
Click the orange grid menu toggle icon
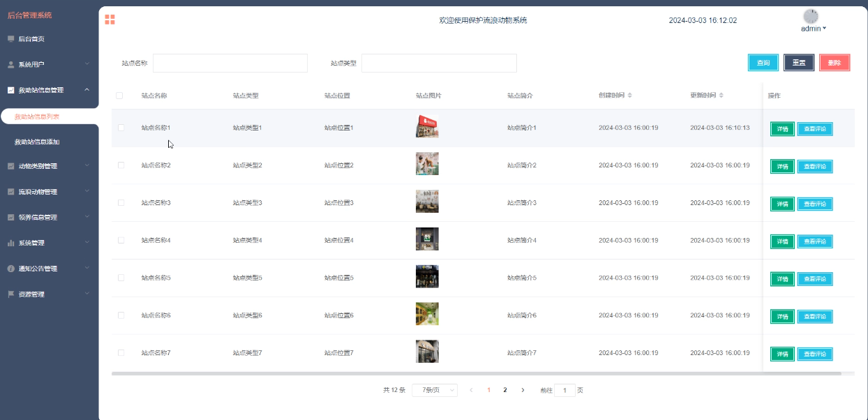tap(110, 20)
